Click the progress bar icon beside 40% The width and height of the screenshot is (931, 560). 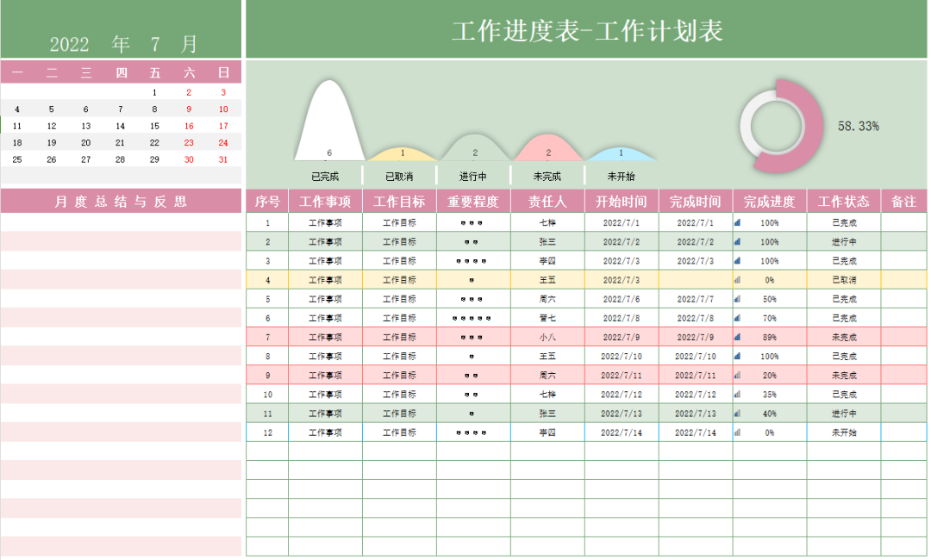coord(737,414)
